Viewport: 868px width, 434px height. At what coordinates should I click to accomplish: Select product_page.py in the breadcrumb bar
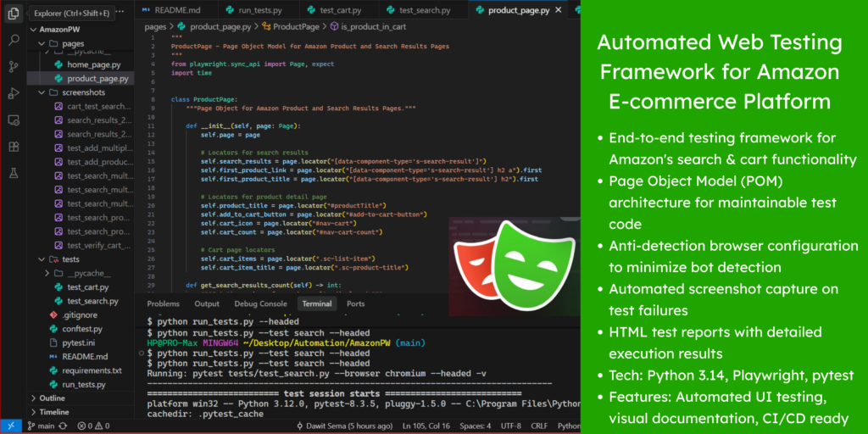[214, 26]
